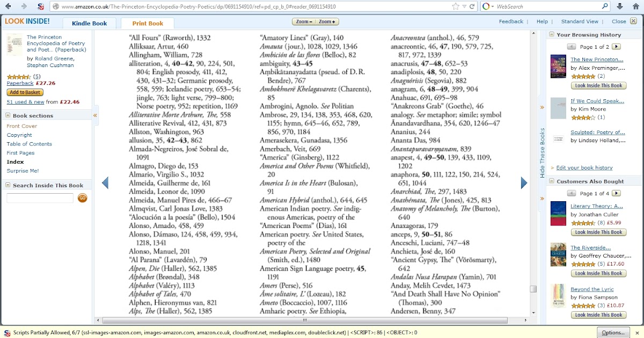Screen dimensions: 644x338
Task: Switch to Kindle Book tab
Action: [x=89, y=24]
